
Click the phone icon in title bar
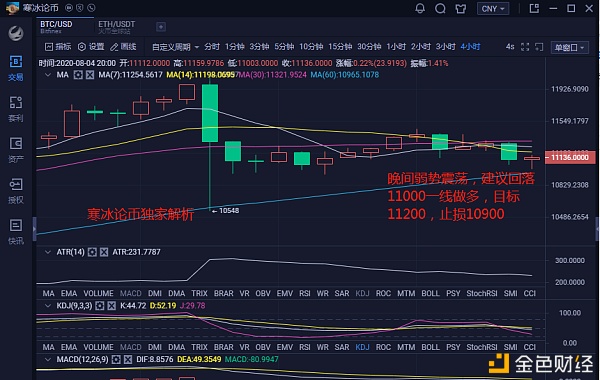click(91, 8)
